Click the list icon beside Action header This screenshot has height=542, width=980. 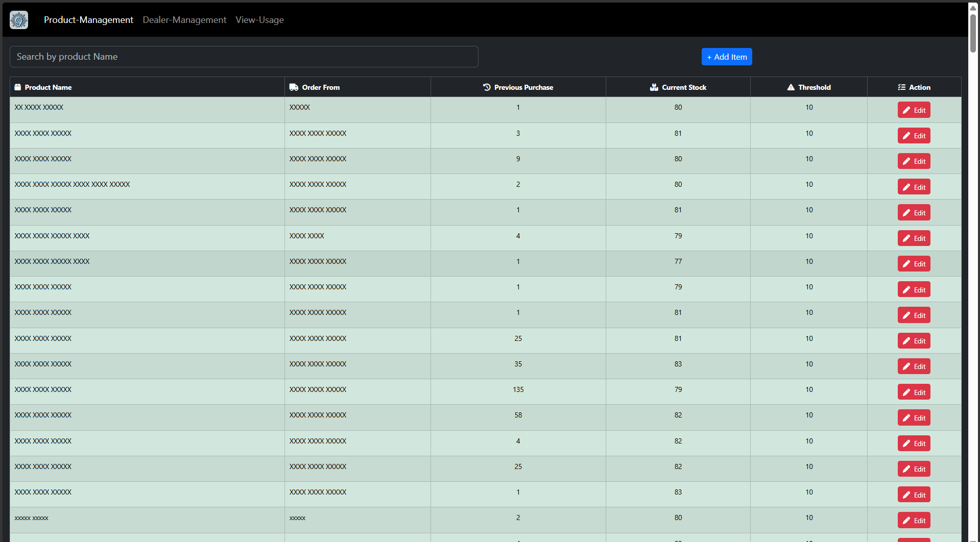pyautogui.click(x=901, y=87)
